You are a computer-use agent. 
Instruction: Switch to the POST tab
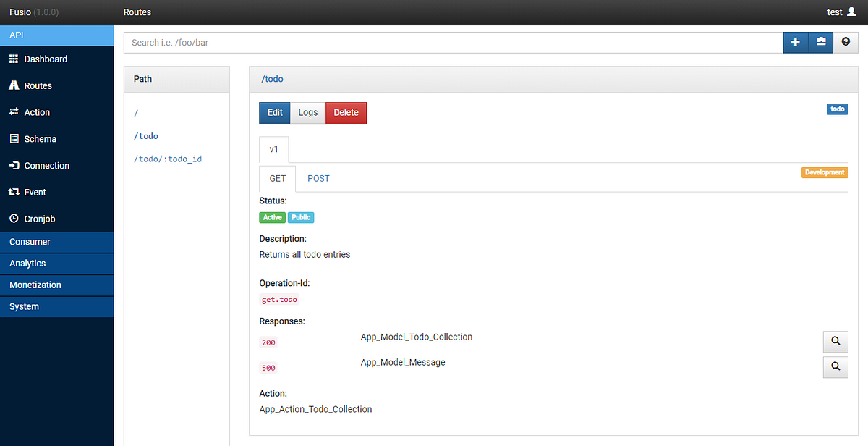pos(318,178)
